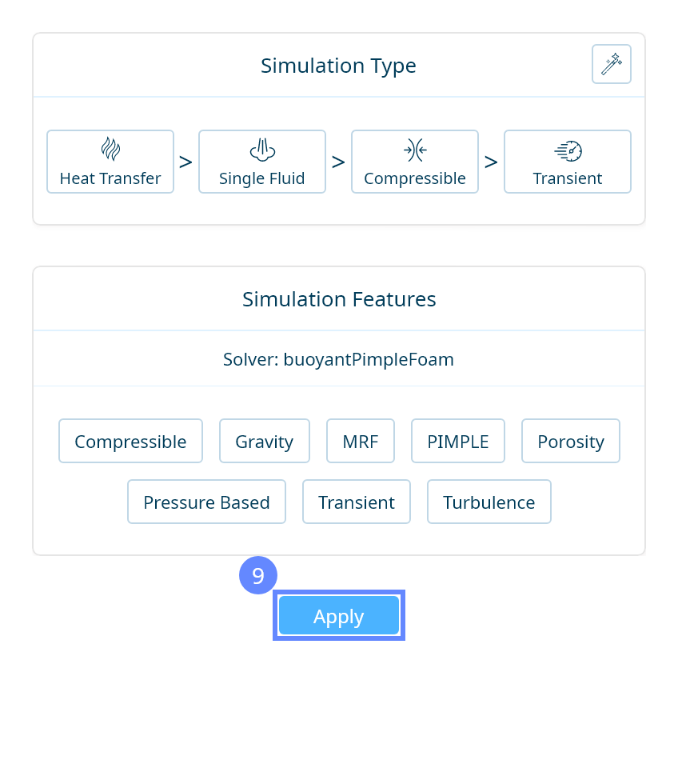Click the Simulation Features heading
The width and height of the screenshot is (678, 784).
(x=339, y=299)
